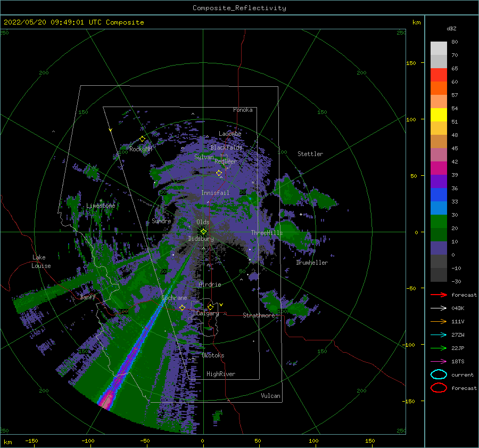Image resolution: width=479 pixels, height=448 pixels.
Task: Click the ThreeHills town label
Action: pos(267,233)
